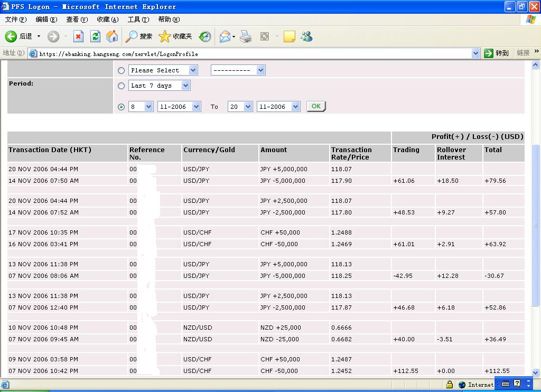Open the History toolbar icon

[205, 36]
